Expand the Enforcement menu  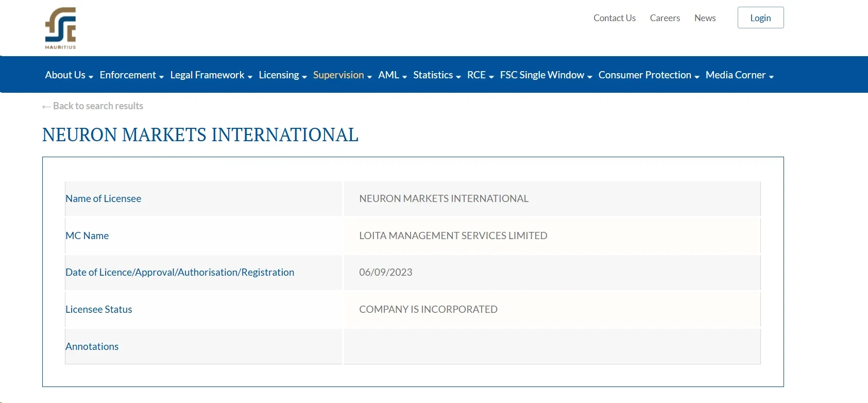(132, 75)
